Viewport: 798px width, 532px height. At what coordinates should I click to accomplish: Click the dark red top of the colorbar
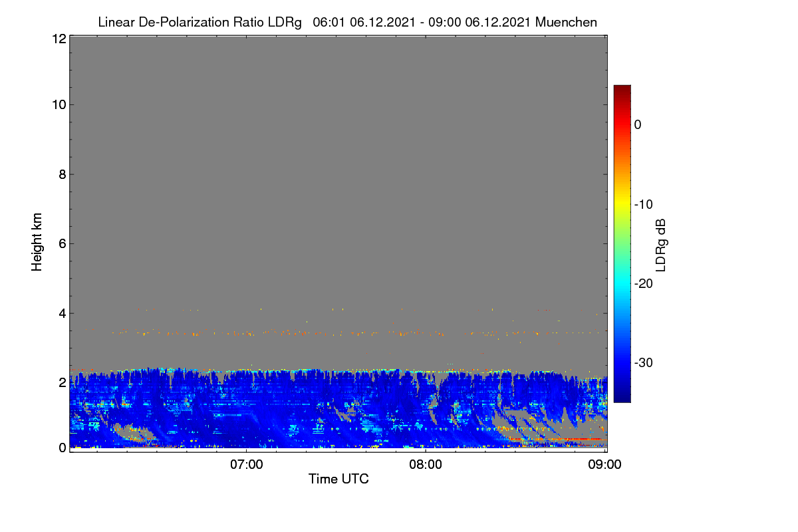622,90
